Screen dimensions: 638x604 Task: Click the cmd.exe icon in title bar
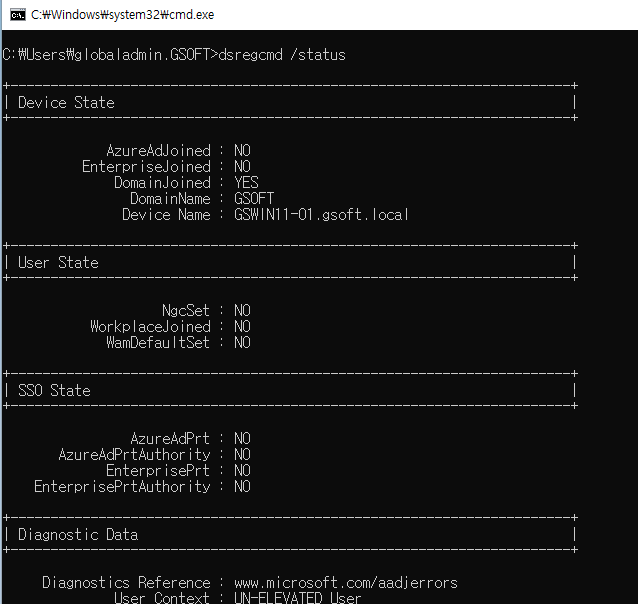pos(17,15)
